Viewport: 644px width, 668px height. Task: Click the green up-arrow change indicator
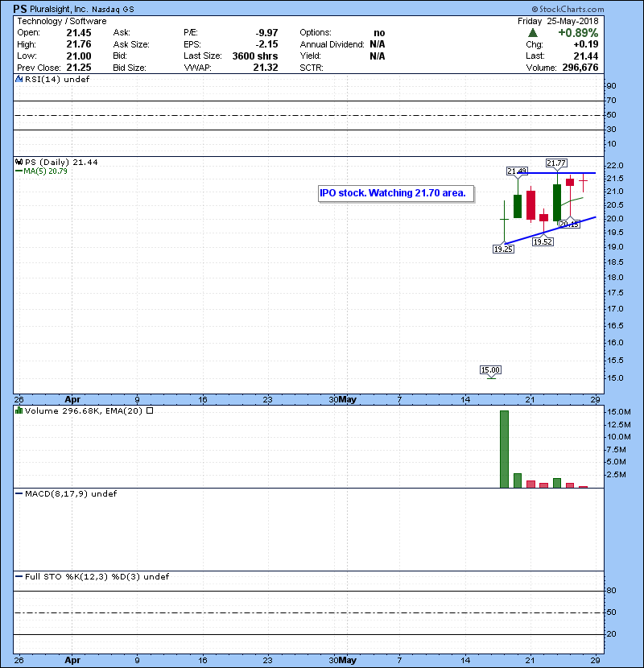(x=532, y=33)
